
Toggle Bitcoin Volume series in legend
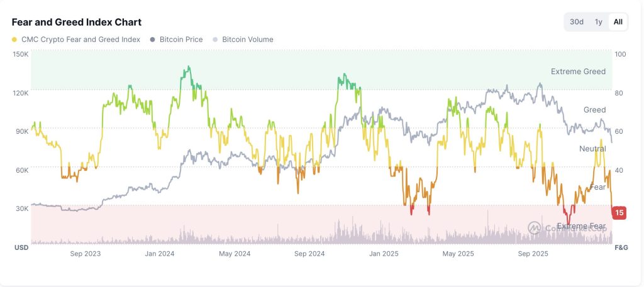click(x=242, y=40)
